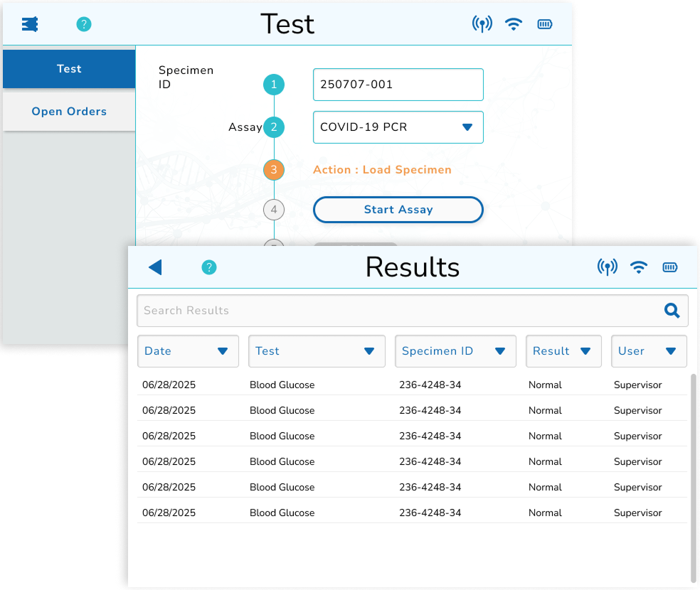
Task: Click the magnifier search icon in Results
Action: click(672, 311)
